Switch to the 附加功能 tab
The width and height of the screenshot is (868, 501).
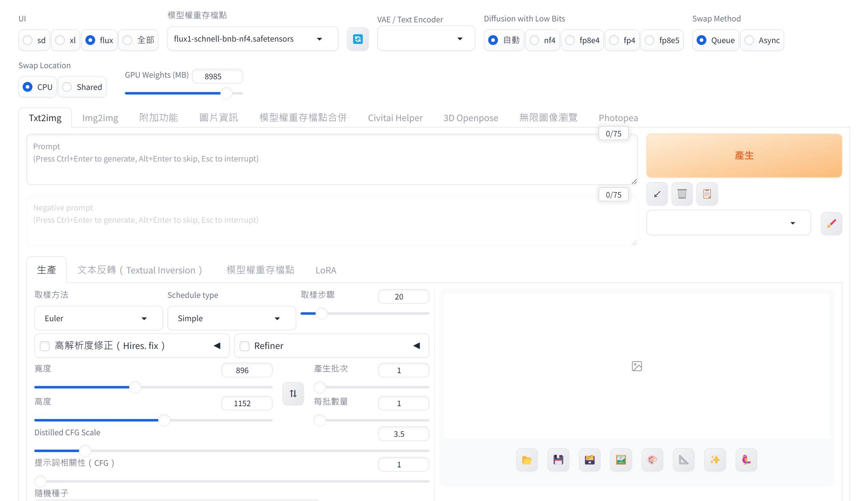(x=159, y=118)
